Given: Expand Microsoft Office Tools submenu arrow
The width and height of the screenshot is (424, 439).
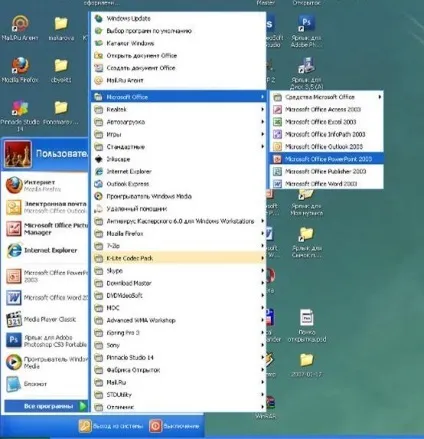Looking at the screenshot, I should click(x=379, y=97).
